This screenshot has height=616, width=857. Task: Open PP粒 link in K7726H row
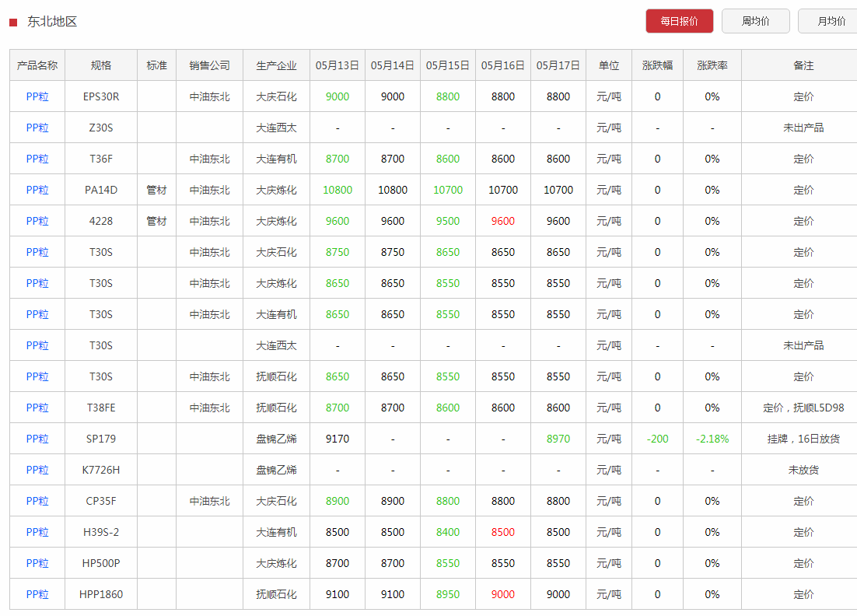[x=37, y=470]
